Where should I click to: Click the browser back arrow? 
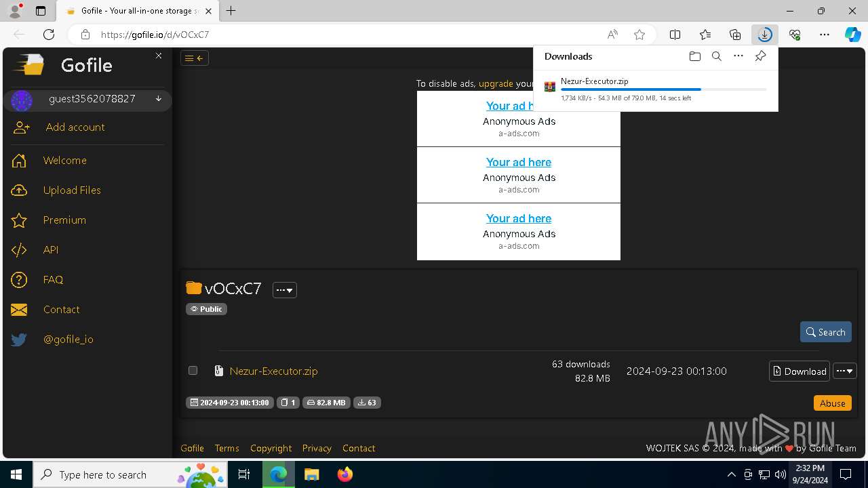[19, 35]
